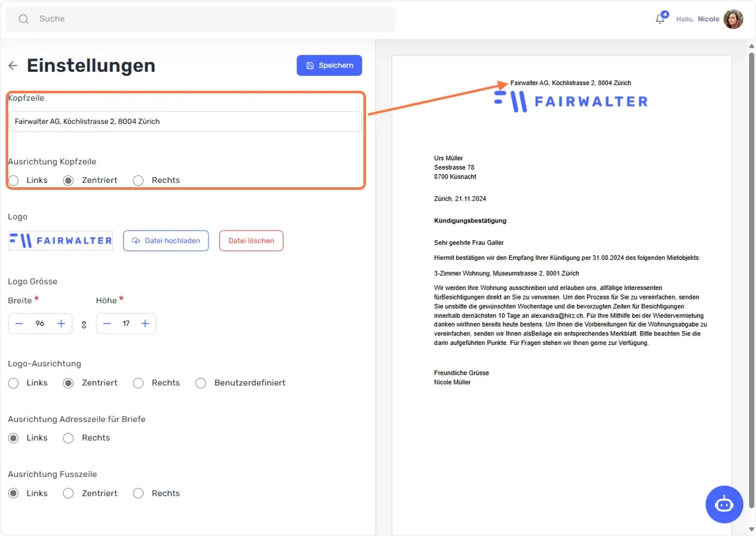Decrease logo Breite with minus
756x536 pixels.
19,323
